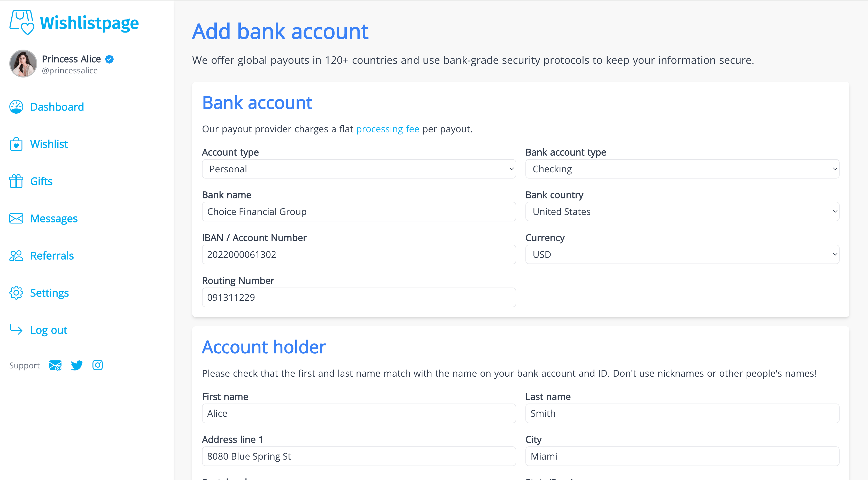This screenshot has width=868, height=480.
Task: Go to Wishlist in the sidebar
Action: (49, 144)
